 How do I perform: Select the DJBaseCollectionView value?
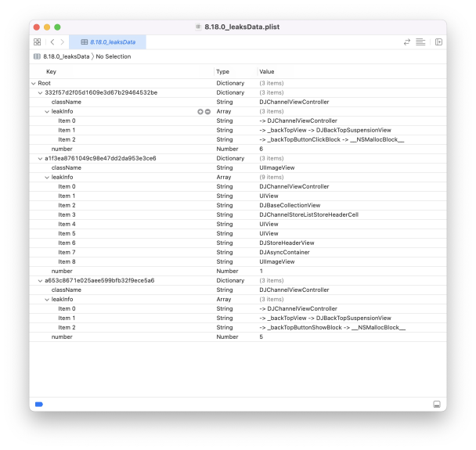click(x=290, y=205)
